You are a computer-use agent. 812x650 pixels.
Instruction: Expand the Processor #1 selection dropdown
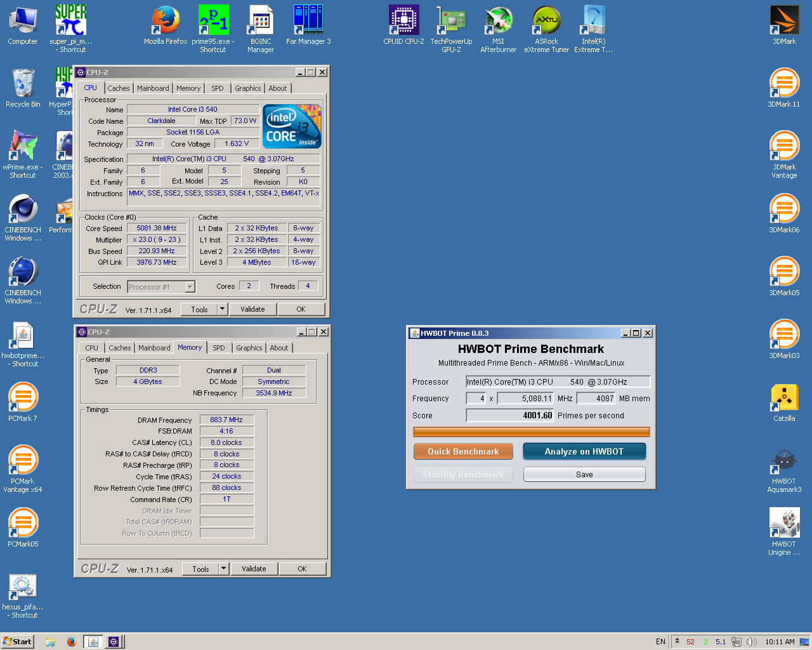click(190, 287)
